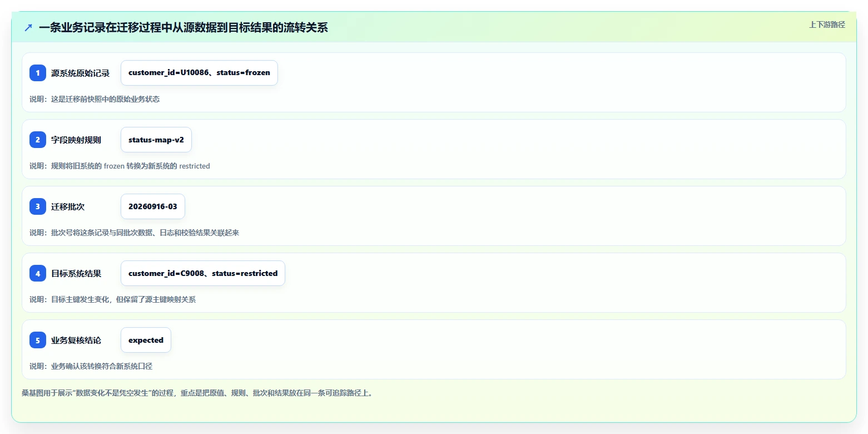Click the note about frozen converting to restricted
868x434 pixels.
click(x=120, y=166)
